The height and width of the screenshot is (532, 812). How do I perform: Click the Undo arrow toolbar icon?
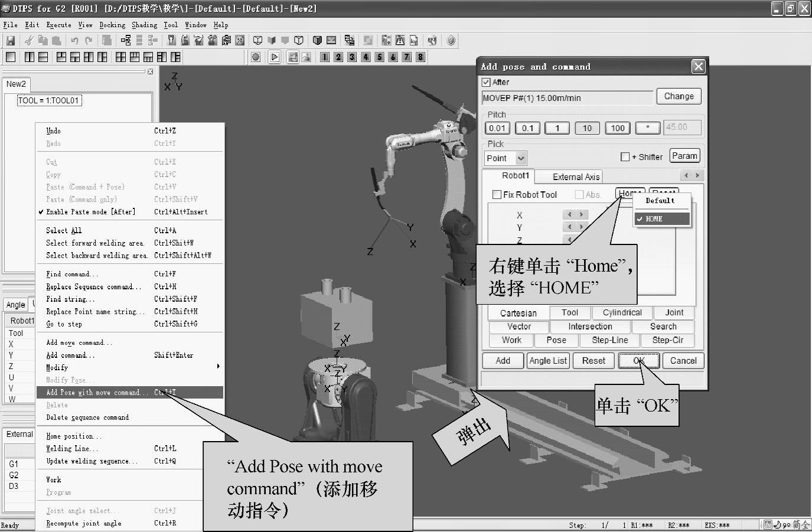pyautogui.click(x=74, y=41)
